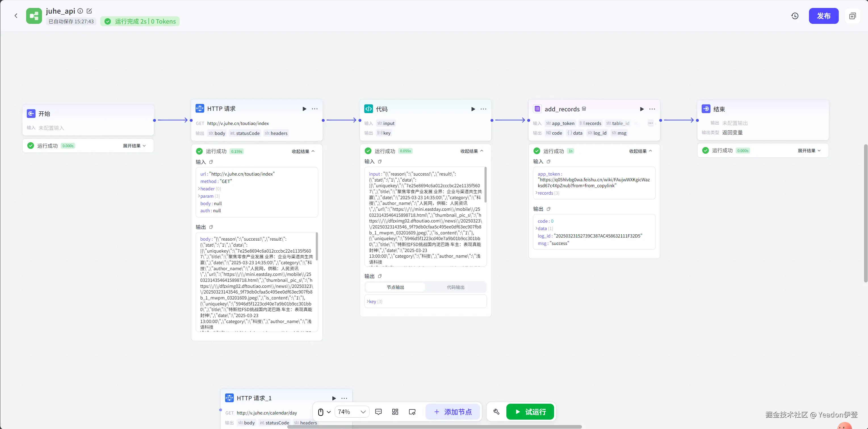Click edit icon next to juhe_api title

tap(89, 11)
